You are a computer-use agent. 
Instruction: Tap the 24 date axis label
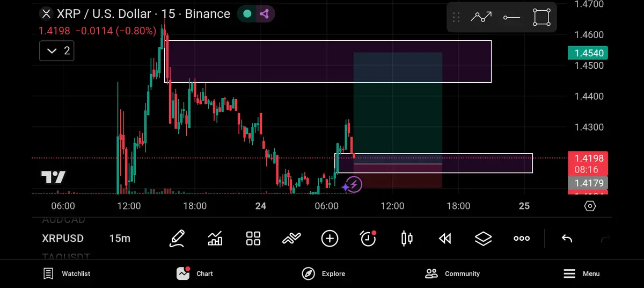coord(261,206)
